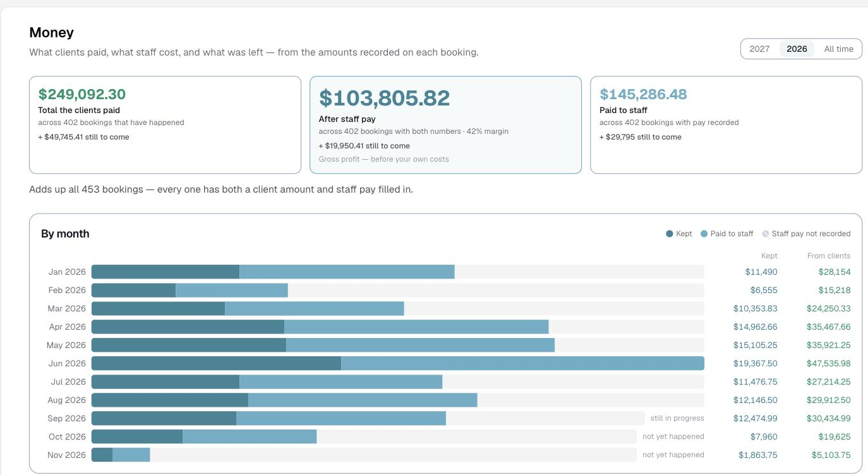Click the $249,092.30 total clients paid amount

click(82, 94)
